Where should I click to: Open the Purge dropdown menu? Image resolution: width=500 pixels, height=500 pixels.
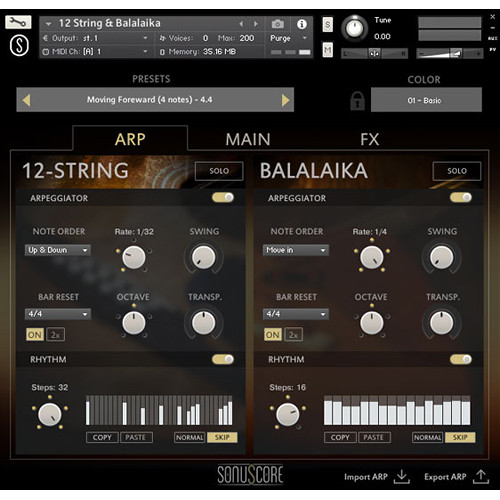coord(289,38)
